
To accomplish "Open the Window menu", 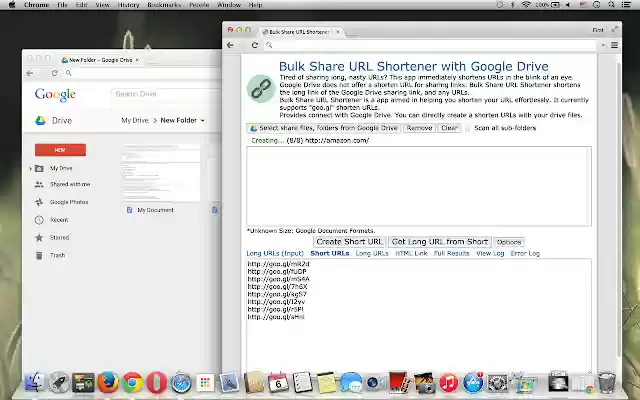I will coord(229,5).
